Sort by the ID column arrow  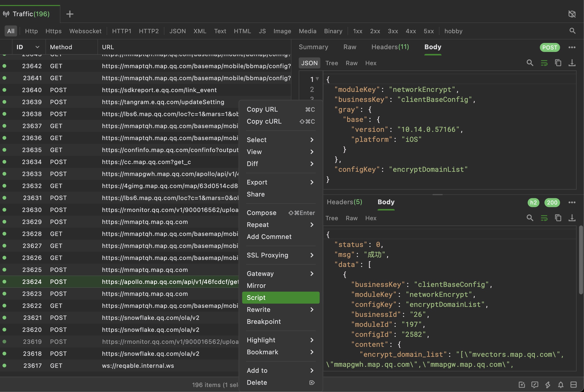pos(37,47)
